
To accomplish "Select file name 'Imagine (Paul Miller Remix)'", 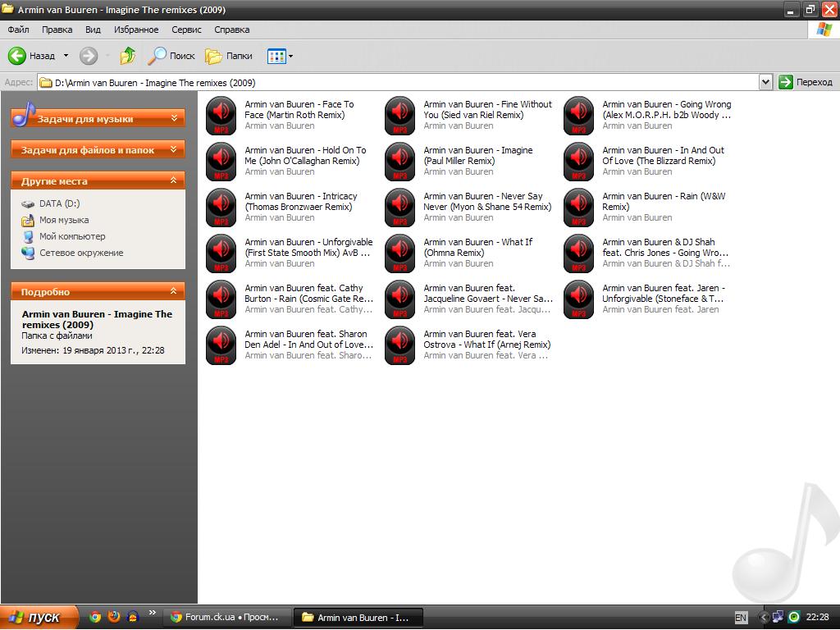I will (x=478, y=156).
